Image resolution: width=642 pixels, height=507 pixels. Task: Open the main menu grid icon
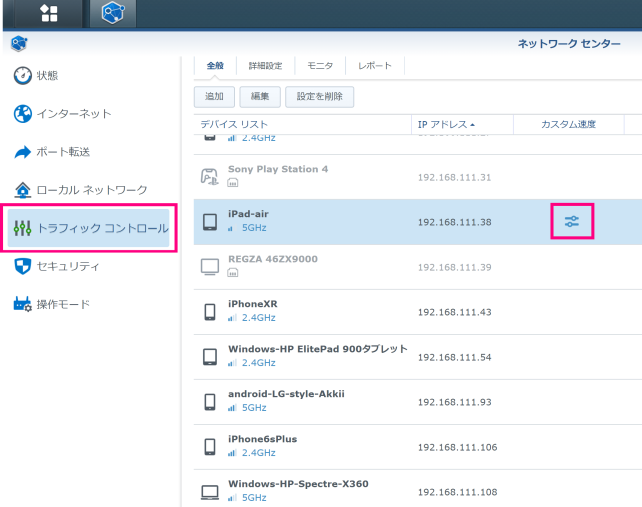point(49,13)
